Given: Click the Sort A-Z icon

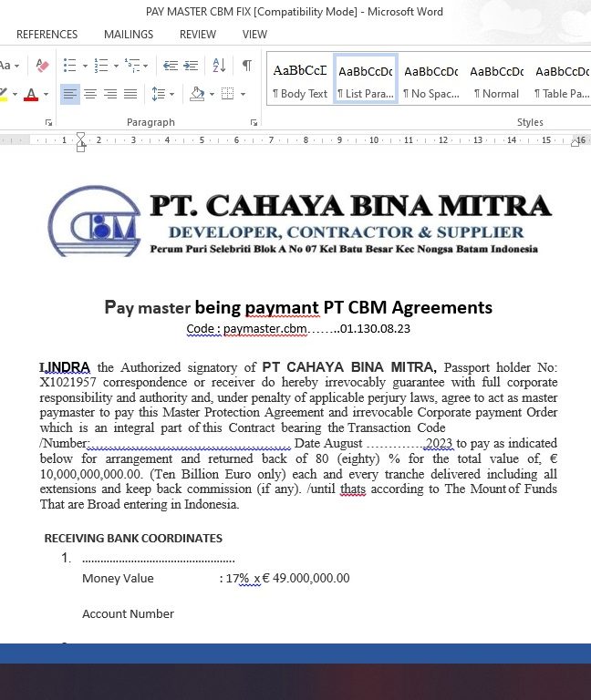Looking at the screenshot, I should pyautogui.click(x=219, y=66).
